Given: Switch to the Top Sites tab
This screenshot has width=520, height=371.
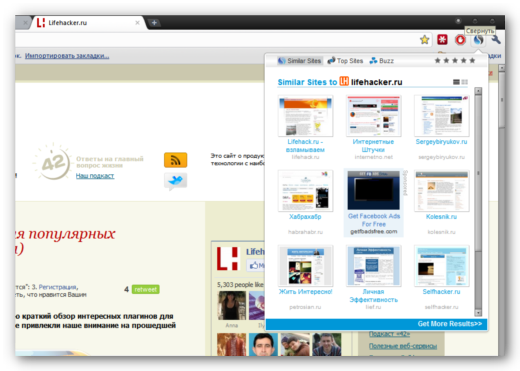Looking at the screenshot, I should tap(345, 61).
